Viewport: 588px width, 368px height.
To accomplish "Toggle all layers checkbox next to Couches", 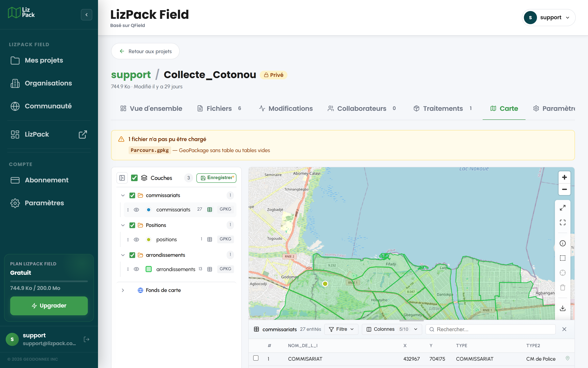I will coord(134,178).
